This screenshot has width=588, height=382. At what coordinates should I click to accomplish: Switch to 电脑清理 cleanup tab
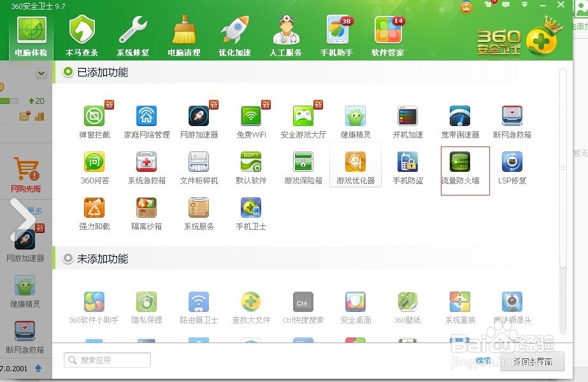point(183,37)
